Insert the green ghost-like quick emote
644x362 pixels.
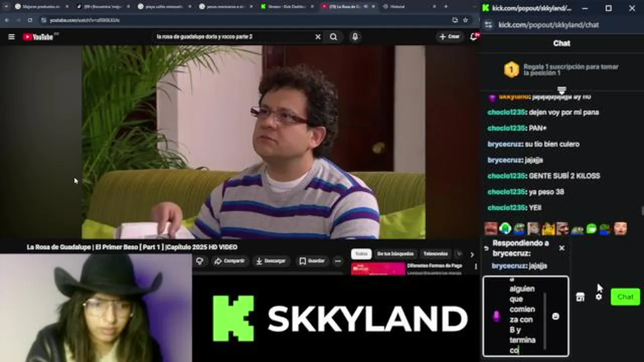tap(591, 229)
